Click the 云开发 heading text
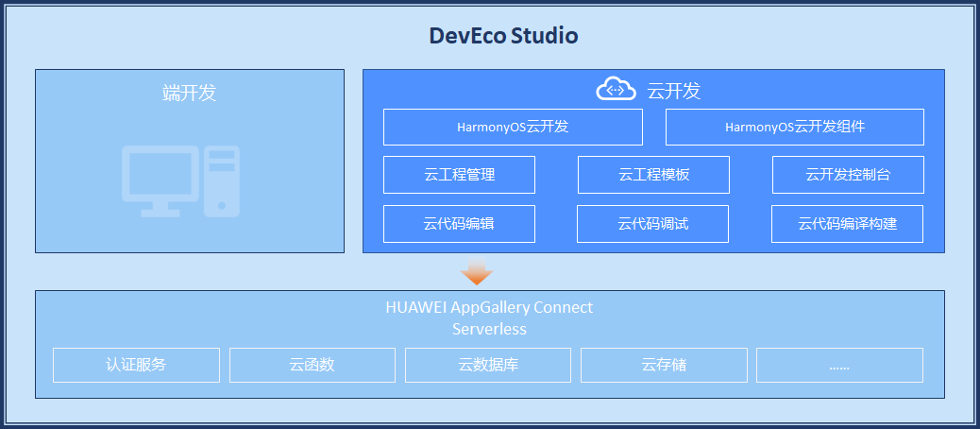Screen dimensions: 980x429 coord(674,92)
